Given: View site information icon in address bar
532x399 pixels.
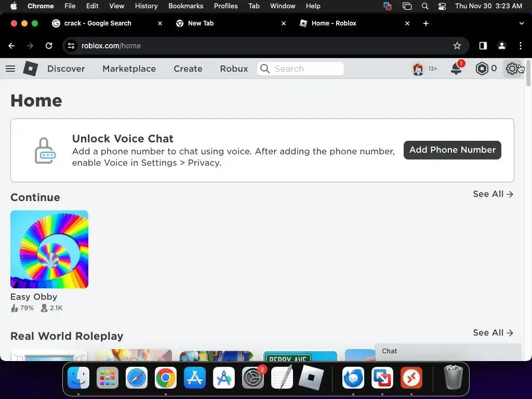Looking at the screenshot, I should click(71, 46).
